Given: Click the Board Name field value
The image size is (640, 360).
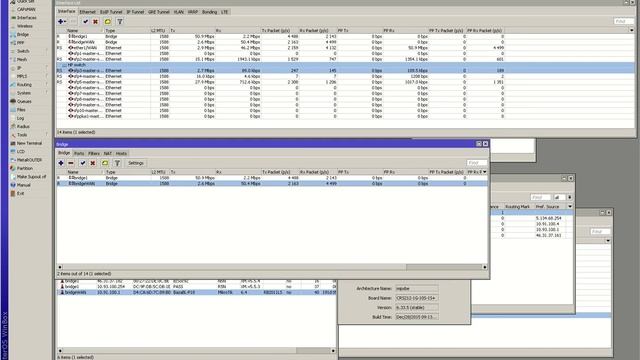Looking at the screenshot, I should pos(416,298).
